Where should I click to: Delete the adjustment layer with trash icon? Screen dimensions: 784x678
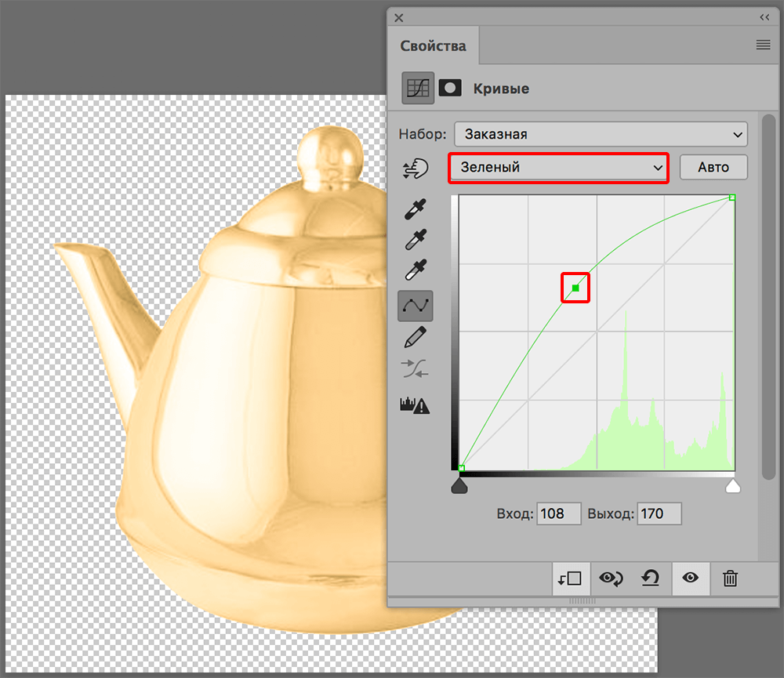(730, 578)
